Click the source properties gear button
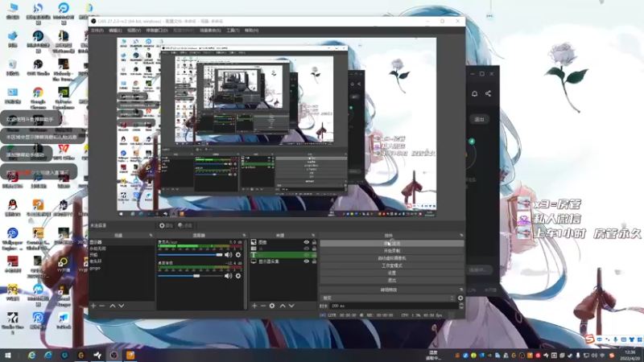Screen dimensions: 644x362 click(x=167, y=225)
